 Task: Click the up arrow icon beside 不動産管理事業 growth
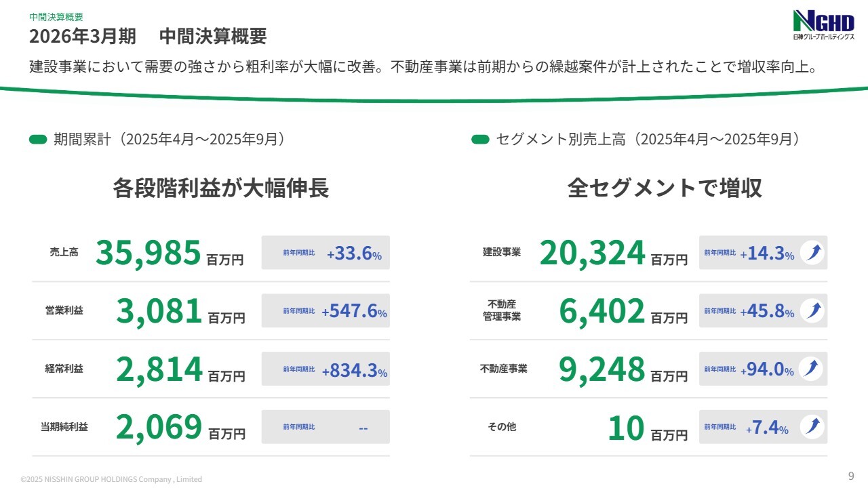812,311
